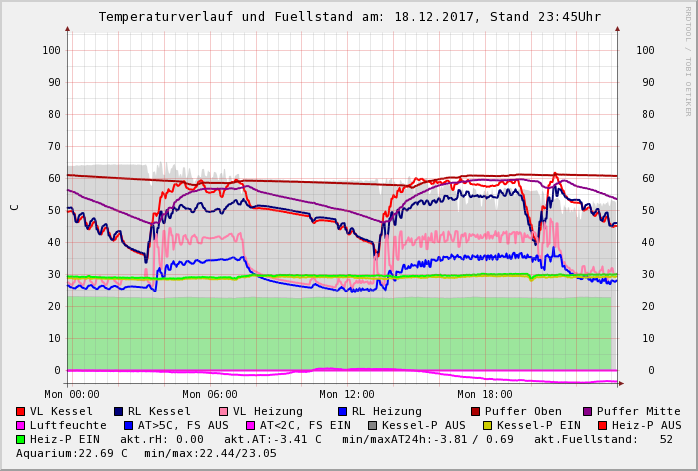Click the Mon 06:00 time axis label
This screenshot has height=471, width=698.
coord(209,394)
